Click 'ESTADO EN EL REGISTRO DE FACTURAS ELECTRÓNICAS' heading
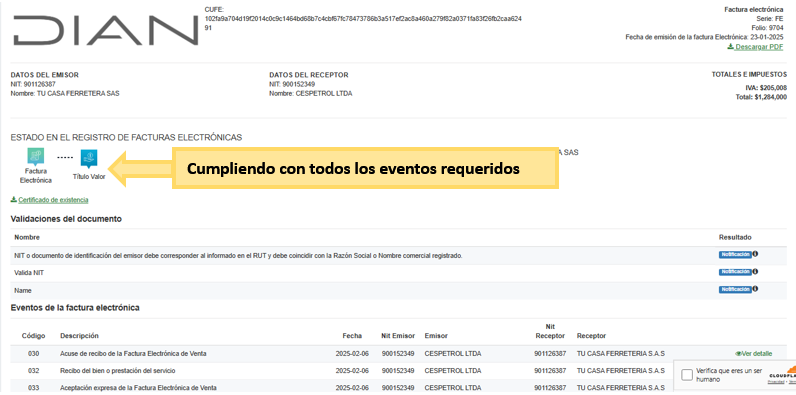 click(126, 138)
